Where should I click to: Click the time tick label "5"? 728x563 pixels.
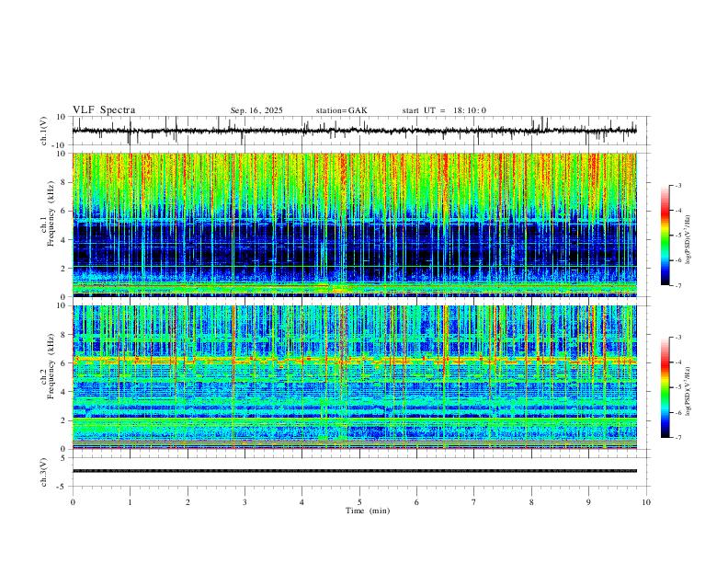tap(359, 502)
